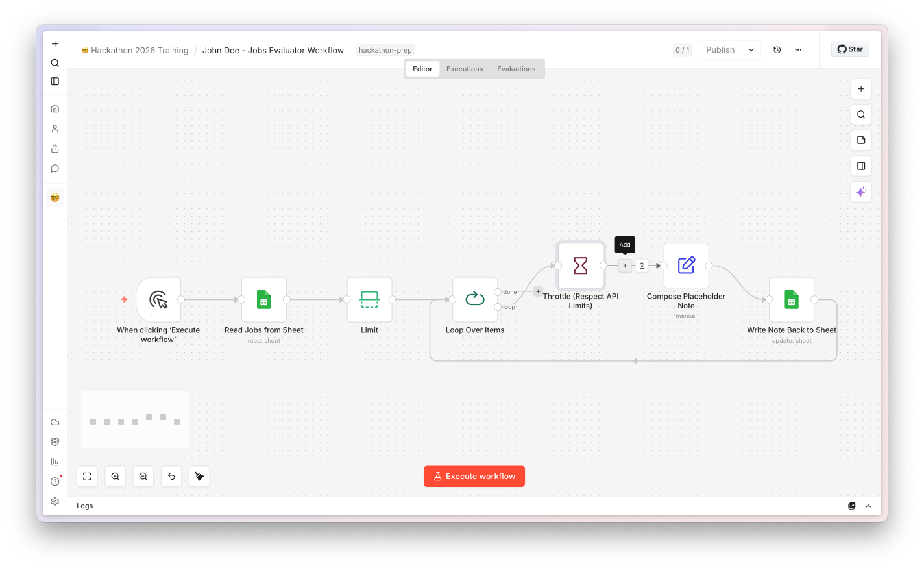Image resolution: width=924 pixels, height=570 pixels.
Task: Click the GitHub Star button
Action: pyautogui.click(x=850, y=49)
